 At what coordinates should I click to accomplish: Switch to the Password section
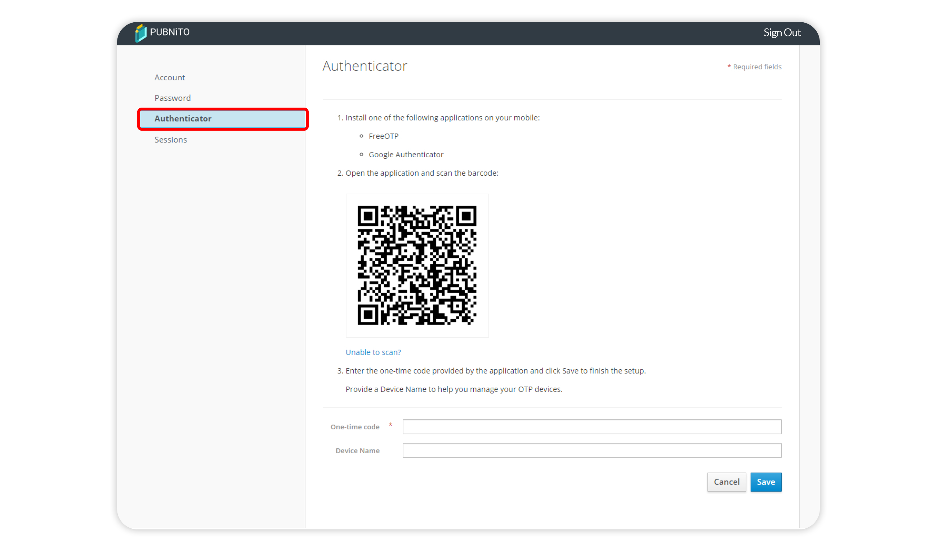(173, 98)
